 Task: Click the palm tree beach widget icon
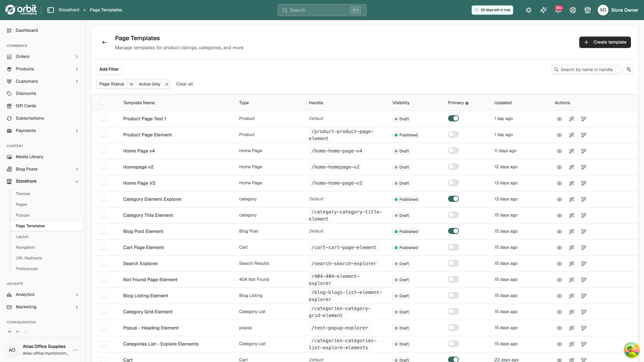pos(631,350)
